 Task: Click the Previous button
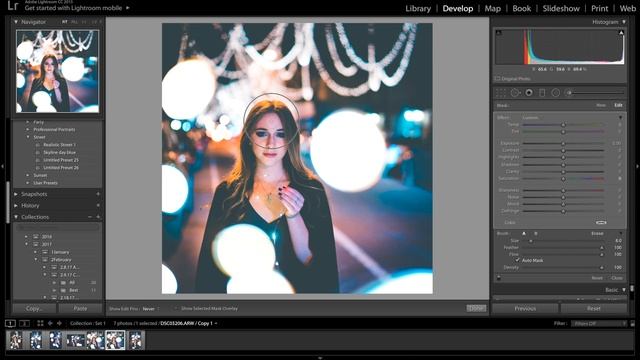525,308
